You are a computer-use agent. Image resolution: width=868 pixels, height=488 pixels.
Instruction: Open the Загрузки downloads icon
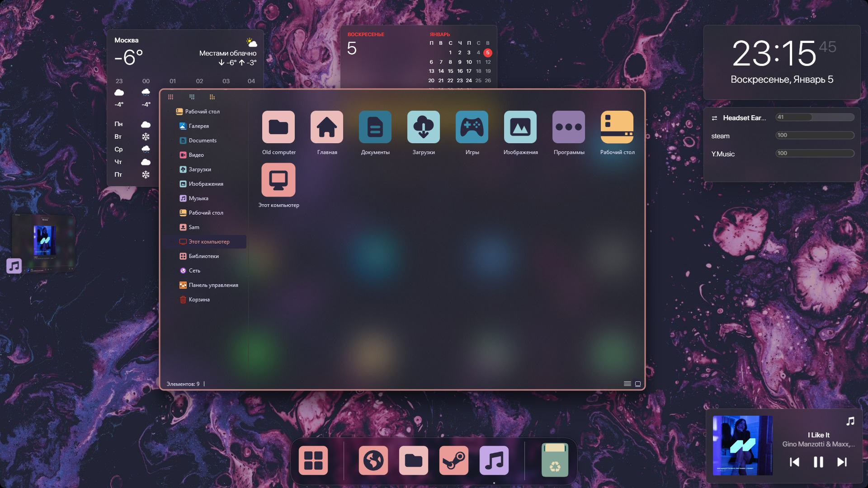(424, 127)
